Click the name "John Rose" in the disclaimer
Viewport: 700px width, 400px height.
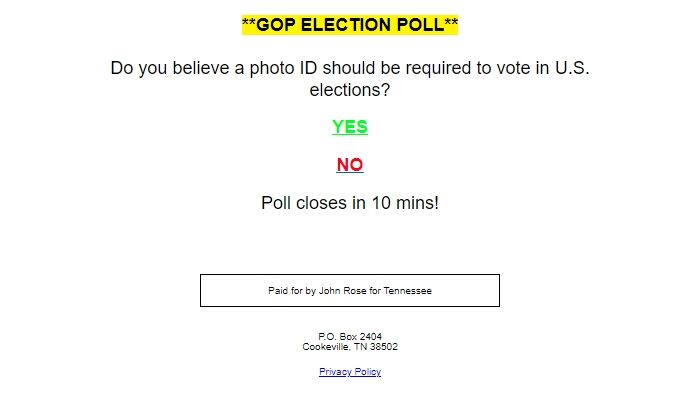(x=339, y=291)
